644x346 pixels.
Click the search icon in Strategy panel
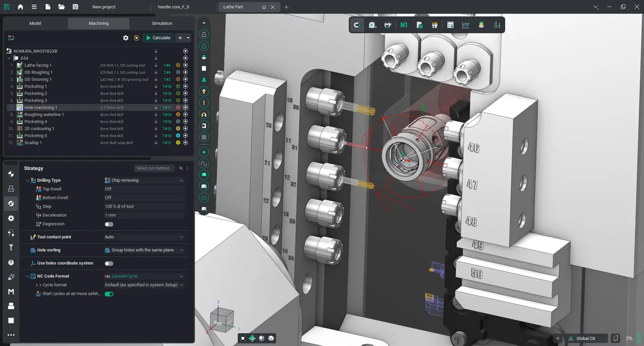(x=181, y=168)
